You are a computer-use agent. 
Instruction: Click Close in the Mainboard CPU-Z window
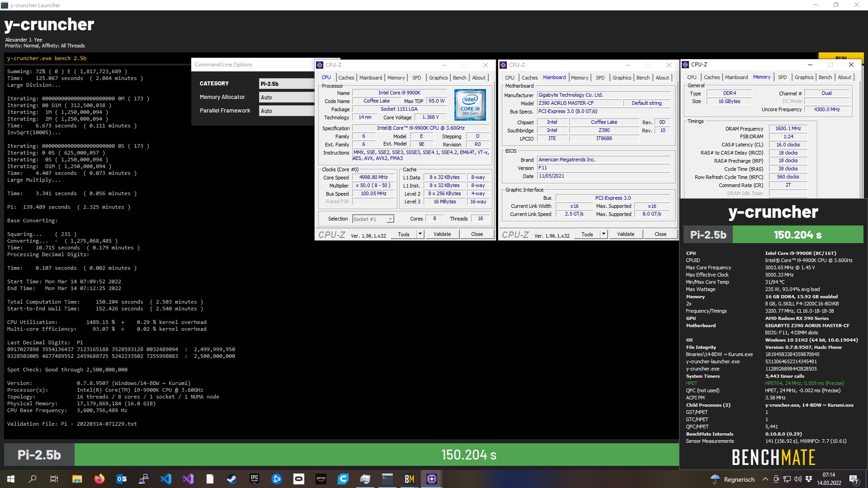coord(660,234)
